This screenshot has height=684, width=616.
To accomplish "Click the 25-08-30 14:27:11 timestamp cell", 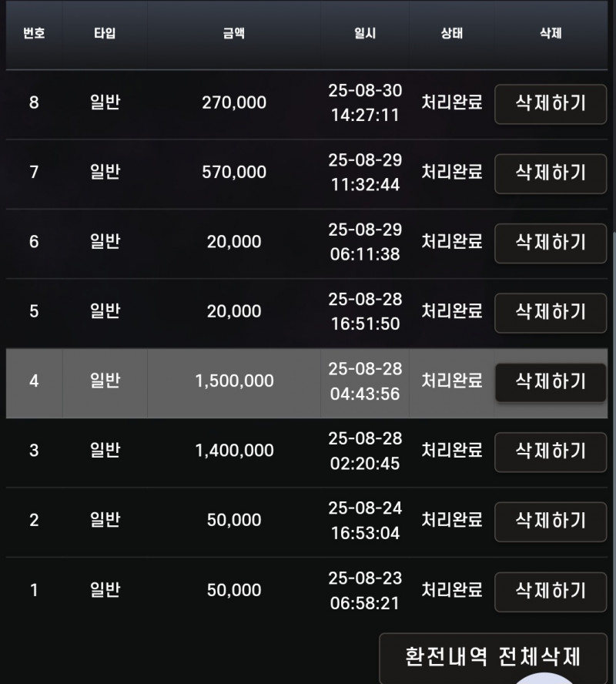I will point(365,103).
